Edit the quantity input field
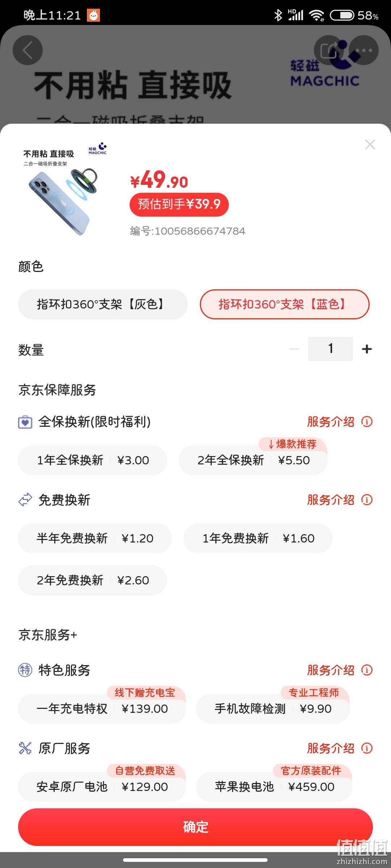This screenshot has width=391, height=868. (x=330, y=349)
